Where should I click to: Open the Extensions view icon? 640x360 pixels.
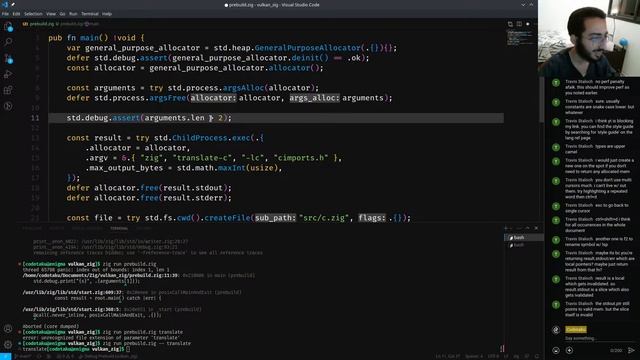click(8, 90)
